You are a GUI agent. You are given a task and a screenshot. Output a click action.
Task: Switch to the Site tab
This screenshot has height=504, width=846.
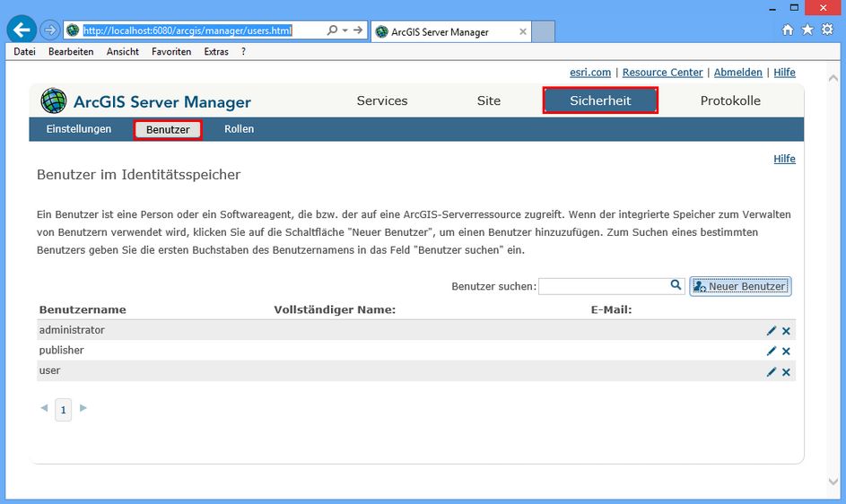point(489,101)
